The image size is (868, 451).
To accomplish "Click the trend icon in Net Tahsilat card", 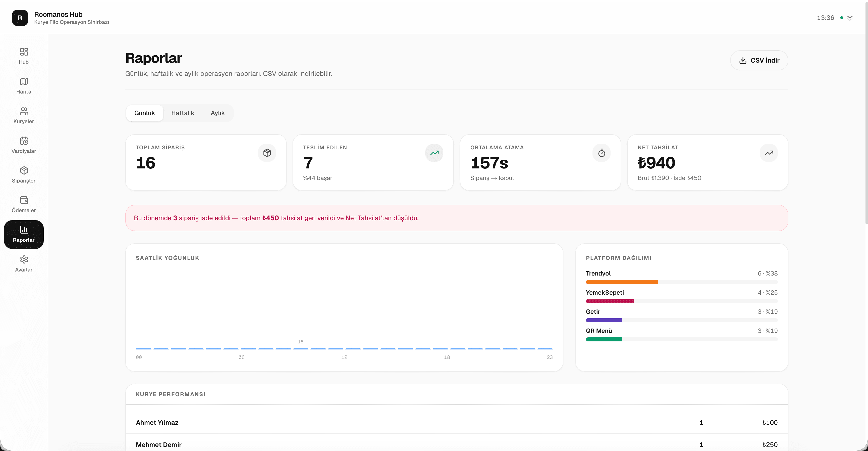I will (x=769, y=153).
